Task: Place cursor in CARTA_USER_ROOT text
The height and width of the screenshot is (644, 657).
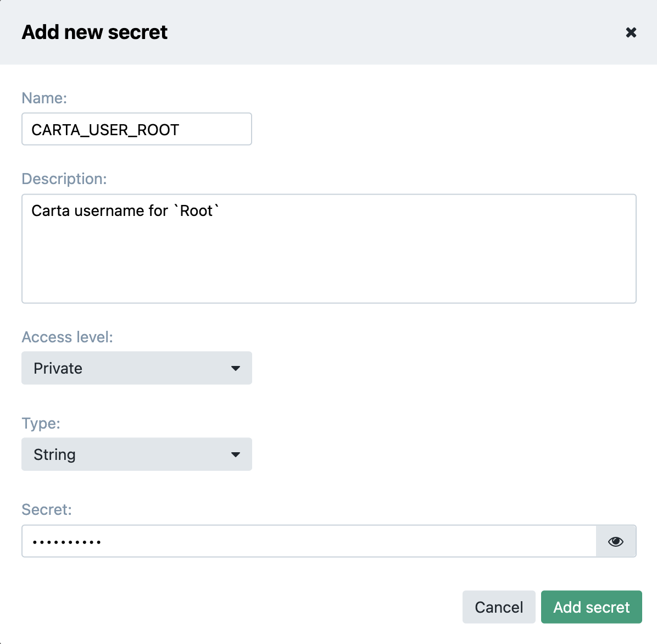Action: [x=105, y=130]
